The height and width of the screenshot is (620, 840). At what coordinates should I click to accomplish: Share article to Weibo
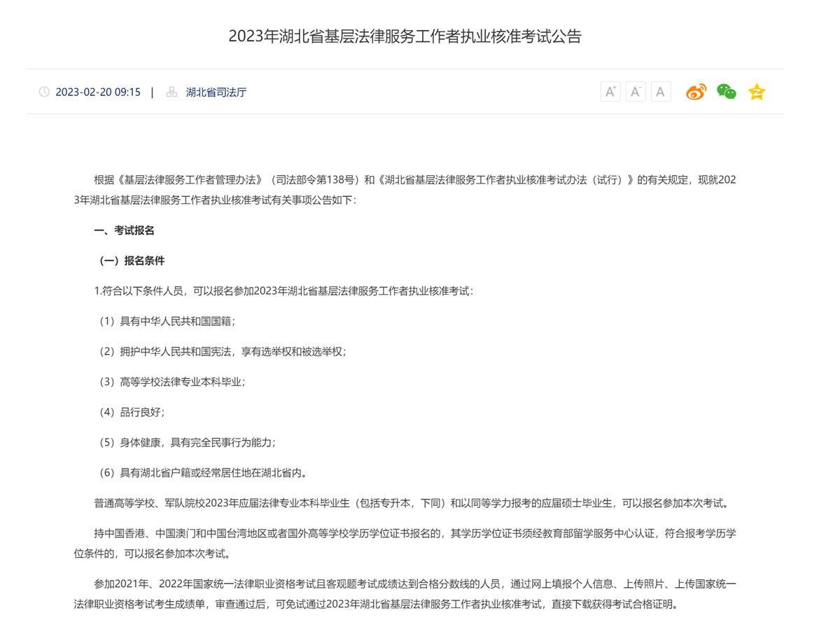[x=696, y=92]
